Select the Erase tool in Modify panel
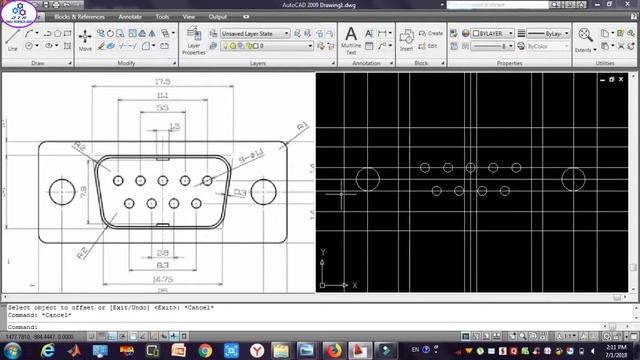640x360 pixels. point(101,46)
